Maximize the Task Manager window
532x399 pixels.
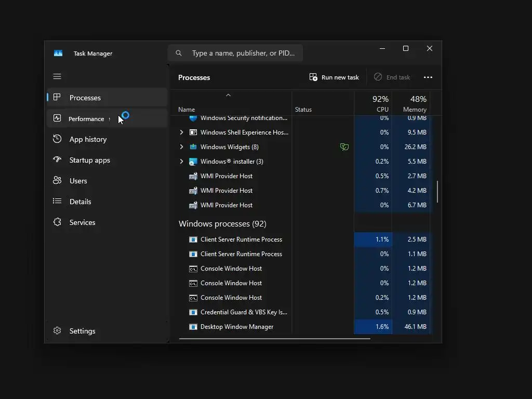pyautogui.click(x=405, y=48)
